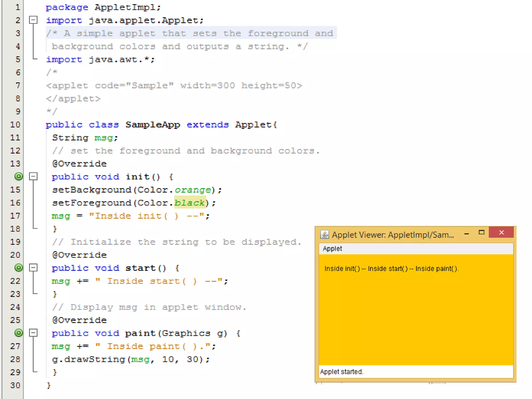Collapse the init() method fold
Screen dimensions: 532x399
33,177
